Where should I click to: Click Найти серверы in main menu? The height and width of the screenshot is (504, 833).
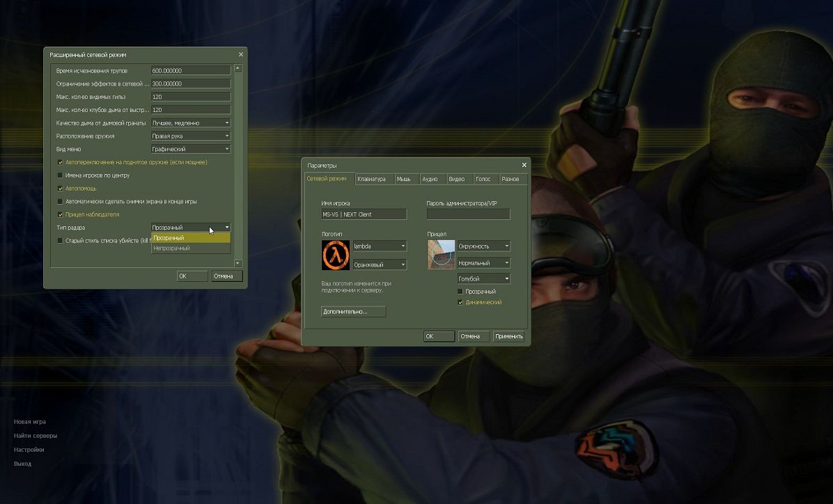click(36, 436)
